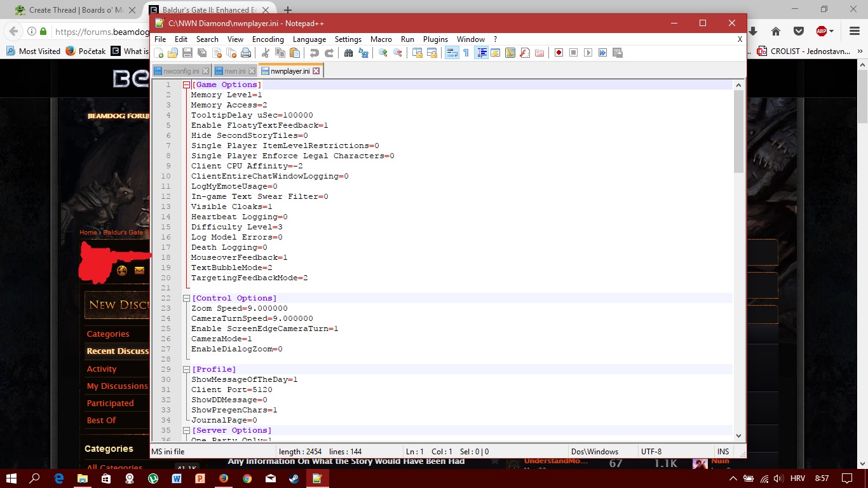Start macro recording with red dot
The height and width of the screenshot is (488, 868).
[x=559, y=53]
